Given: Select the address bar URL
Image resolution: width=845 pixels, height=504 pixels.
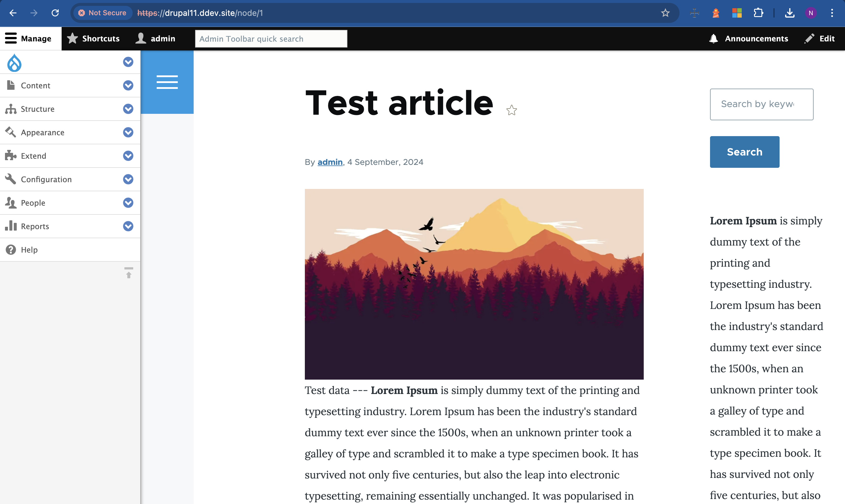Looking at the screenshot, I should 200,13.
